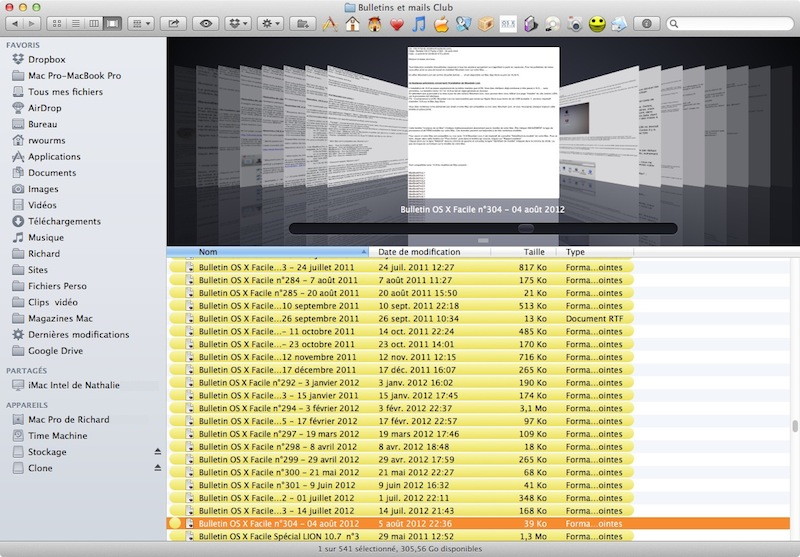Move the Cover Flow scrubber thumb
This screenshot has width=800, height=557.
pyautogui.click(x=526, y=229)
